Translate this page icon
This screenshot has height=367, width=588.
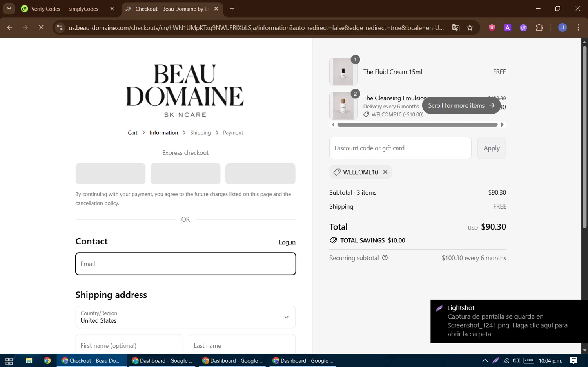point(456,27)
